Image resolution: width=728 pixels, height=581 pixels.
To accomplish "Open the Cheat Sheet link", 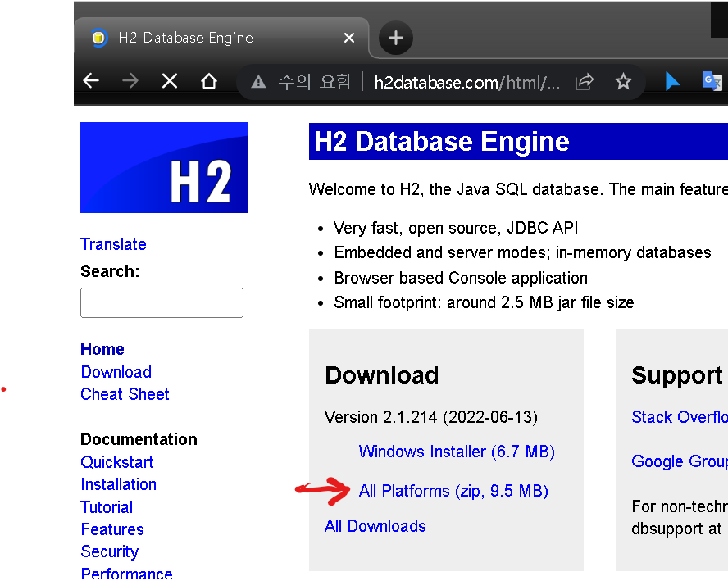I will pyautogui.click(x=125, y=394).
